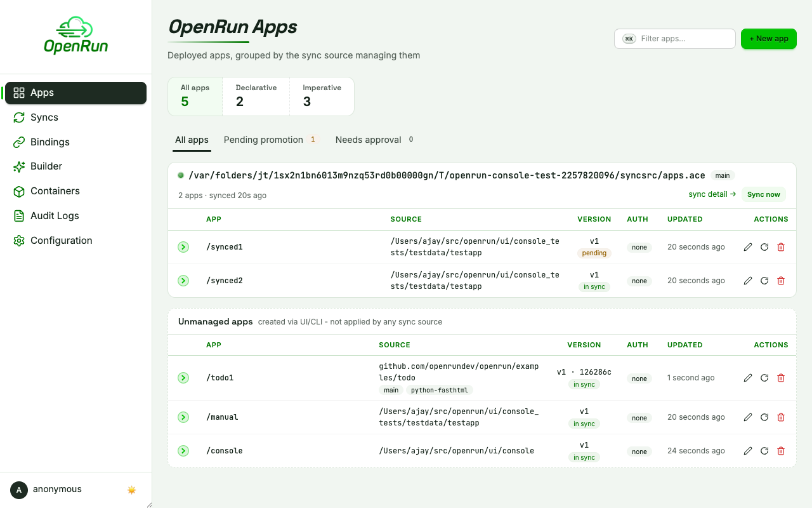Expand the /manual app row
This screenshot has width=812, height=508.
click(183, 417)
